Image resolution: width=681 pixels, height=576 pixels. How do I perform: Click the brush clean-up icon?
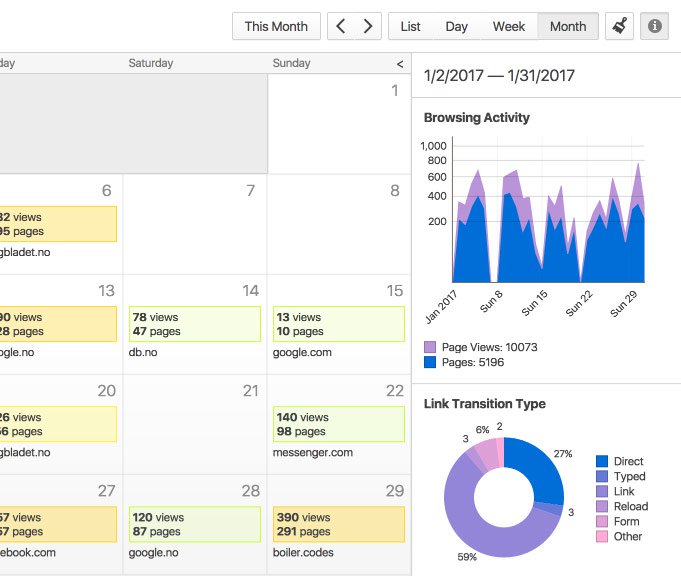click(619, 26)
